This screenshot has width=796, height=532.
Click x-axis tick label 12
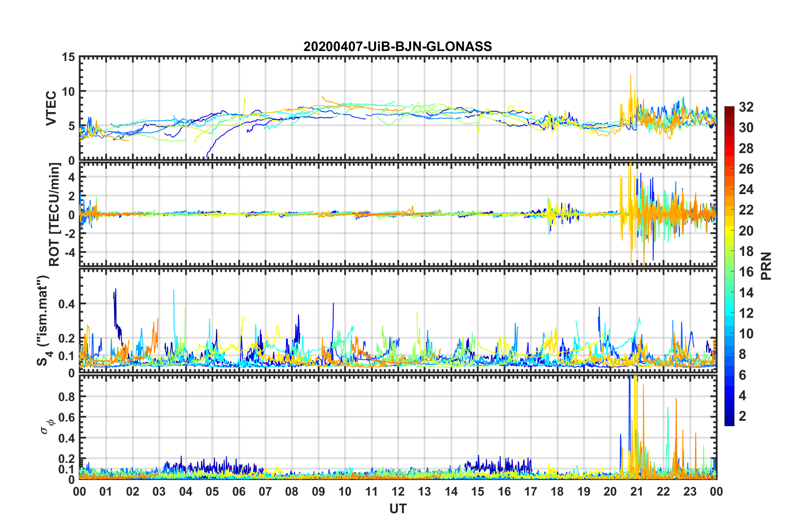click(x=398, y=491)
